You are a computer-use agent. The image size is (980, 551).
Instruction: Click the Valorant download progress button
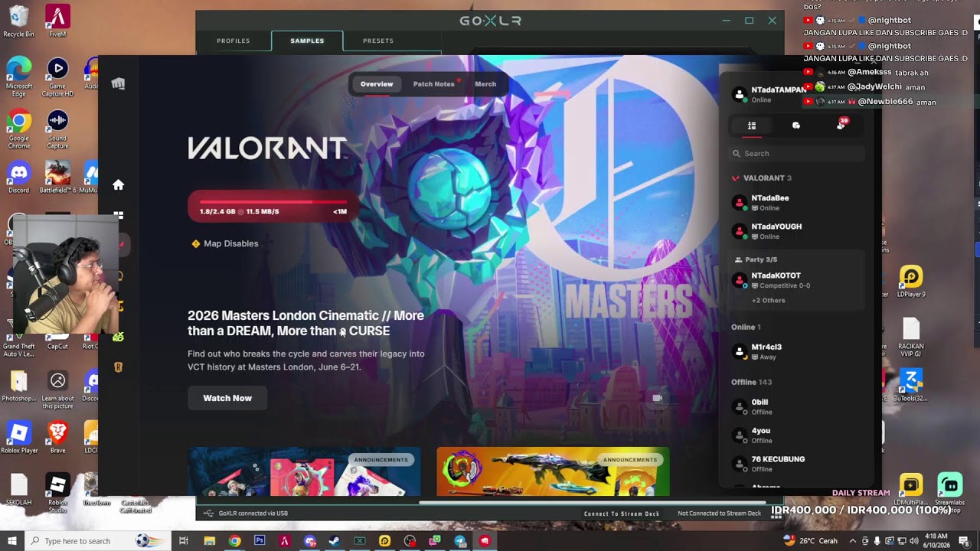tap(273, 207)
